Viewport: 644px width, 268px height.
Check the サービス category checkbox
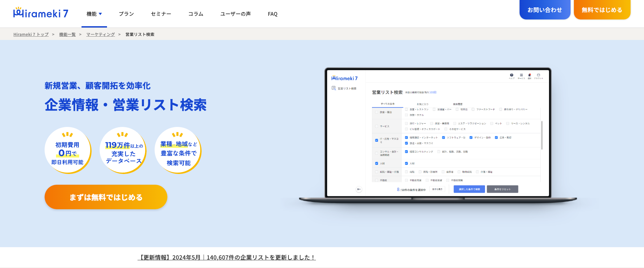[376, 126]
